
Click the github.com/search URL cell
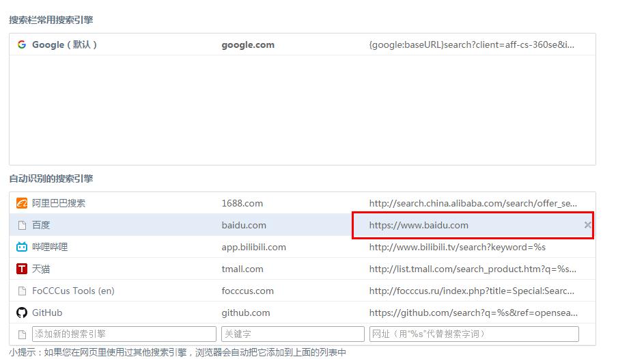(473, 313)
